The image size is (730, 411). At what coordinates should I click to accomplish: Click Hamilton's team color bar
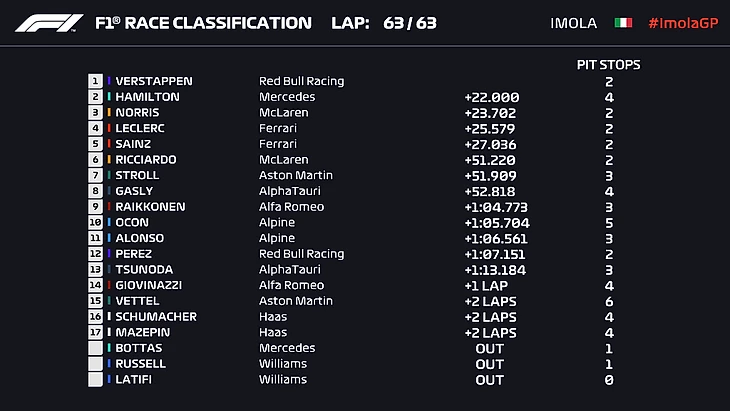click(x=110, y=97)
